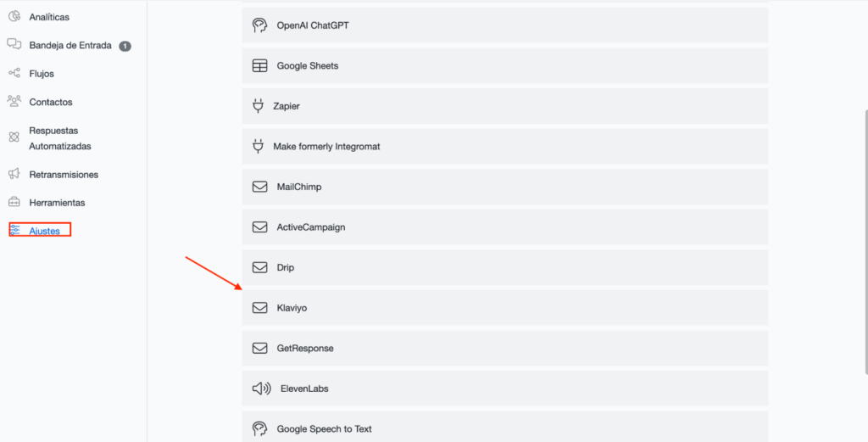Screen dimensions: 868x442
Task: Open Bandeja de Entrada in sidebar
Action: (70, 46)
